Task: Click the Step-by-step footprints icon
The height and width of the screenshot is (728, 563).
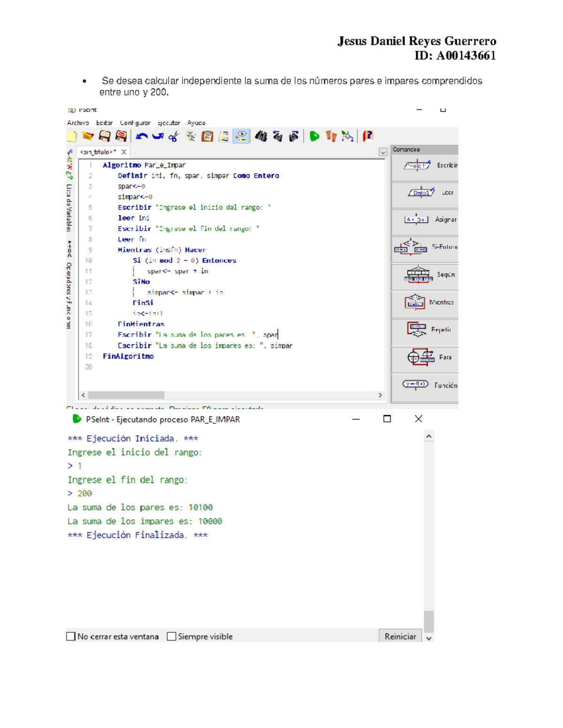Action: (x=331, y=136)
